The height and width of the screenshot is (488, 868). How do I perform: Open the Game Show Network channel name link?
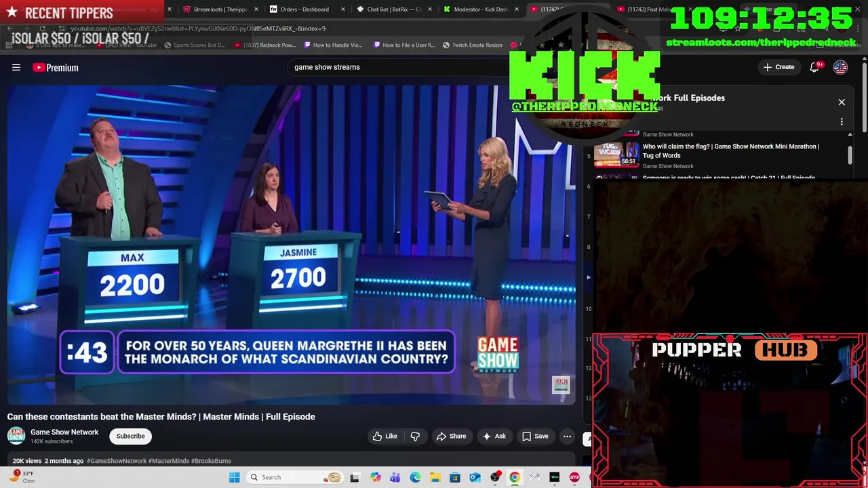click(x=64, y=432)
